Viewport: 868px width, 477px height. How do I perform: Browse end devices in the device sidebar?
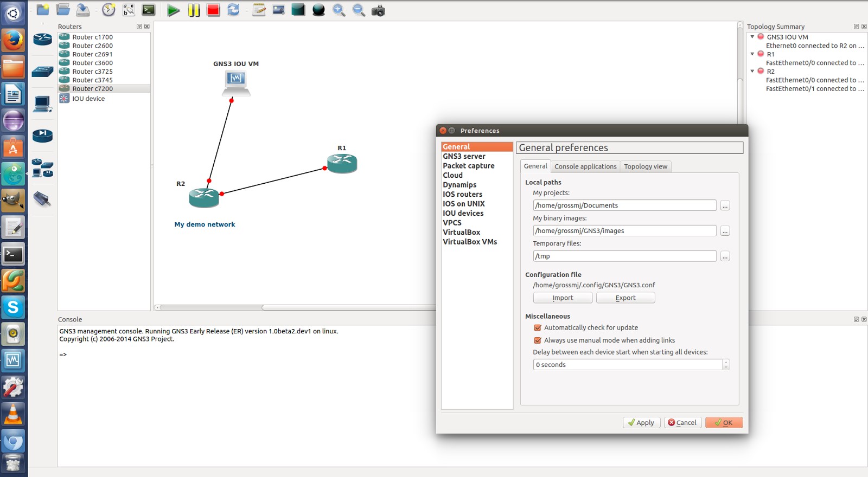42,104
